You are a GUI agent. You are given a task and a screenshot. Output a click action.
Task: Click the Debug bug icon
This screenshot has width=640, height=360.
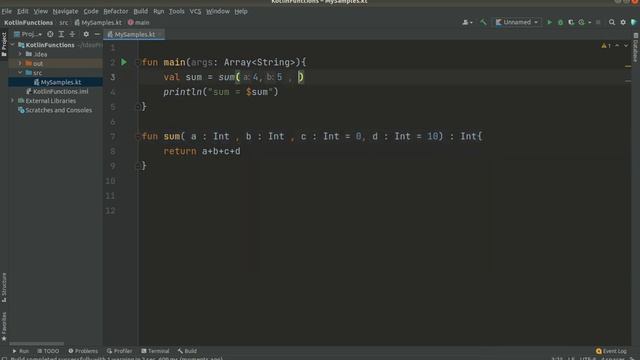(x=560, y=22)
